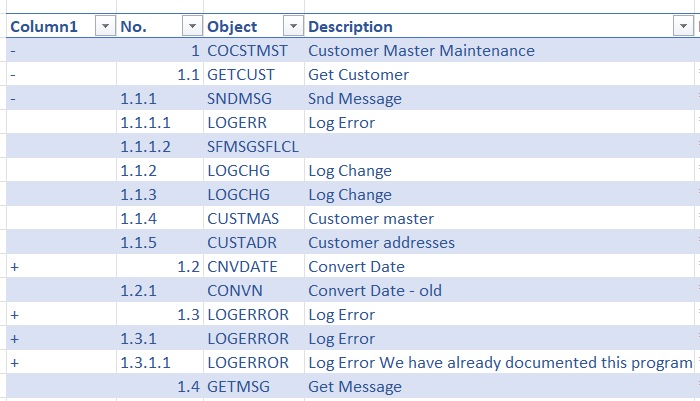Collapse the SNDMSG row minus sign
Image resolution: width=700 pixels, height=401 pixels.
[x=12, y=99]
